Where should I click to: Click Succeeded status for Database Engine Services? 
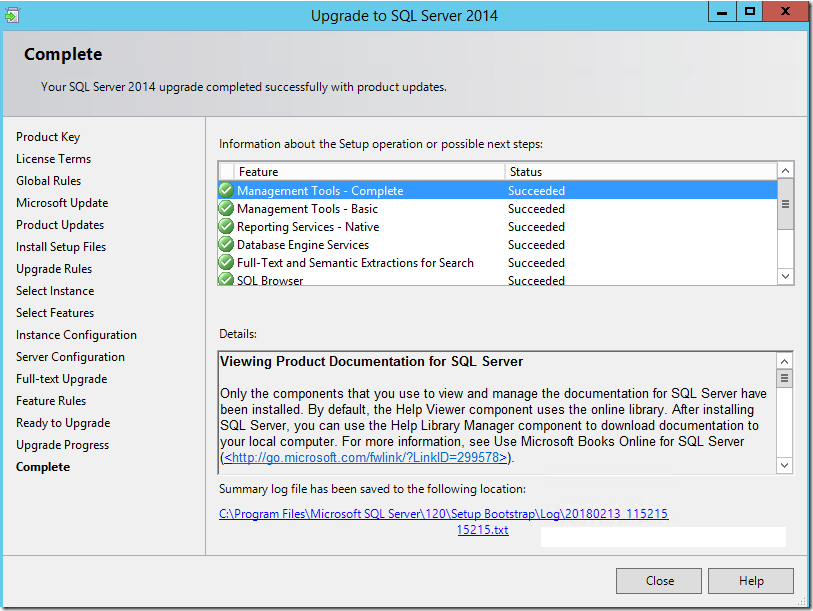[x=536, y=245]
